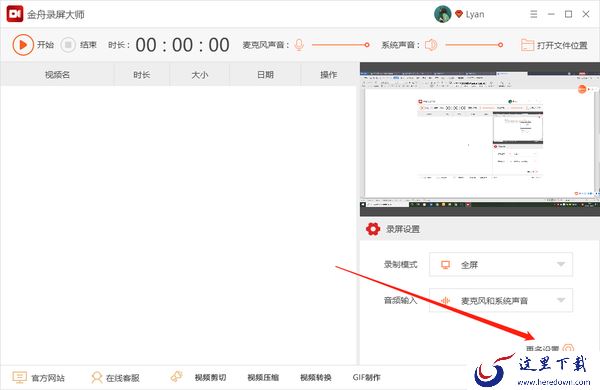Click the grey Stop recording button
The height and width of the screenshot is (390, 600).
(x=68, y=45)
